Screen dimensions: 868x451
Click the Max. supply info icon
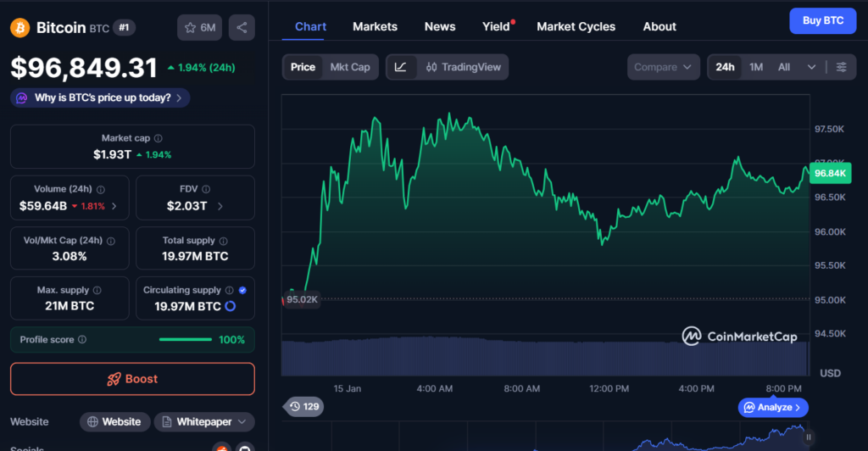click(x=97, y=290)
